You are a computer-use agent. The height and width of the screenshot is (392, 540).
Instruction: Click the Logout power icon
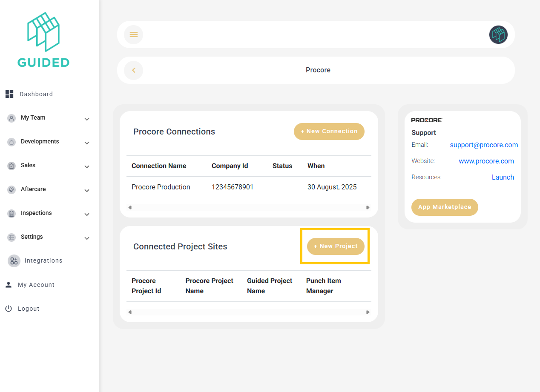pos(9,309)
